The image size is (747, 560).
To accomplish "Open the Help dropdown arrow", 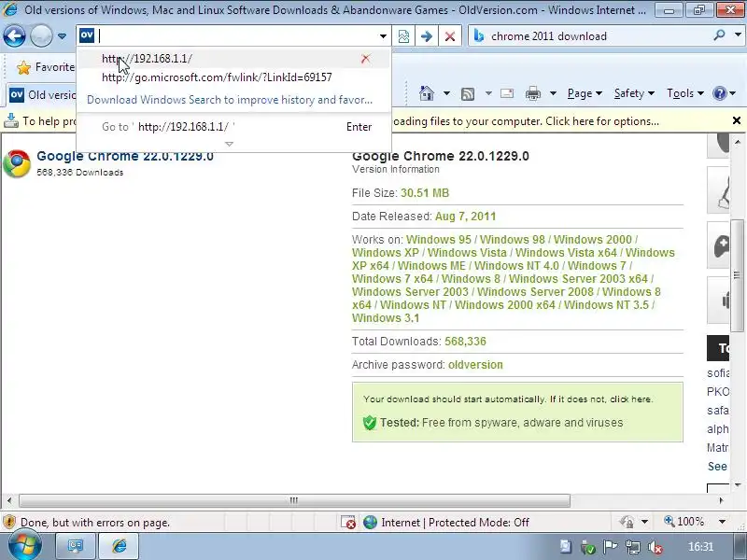I will tap(733, 93).
